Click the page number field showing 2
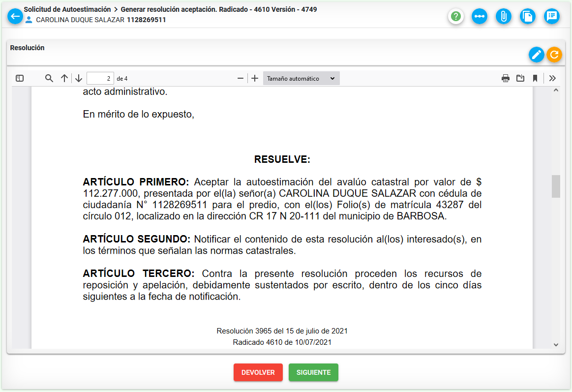572x392 pixels. [100, 78]
